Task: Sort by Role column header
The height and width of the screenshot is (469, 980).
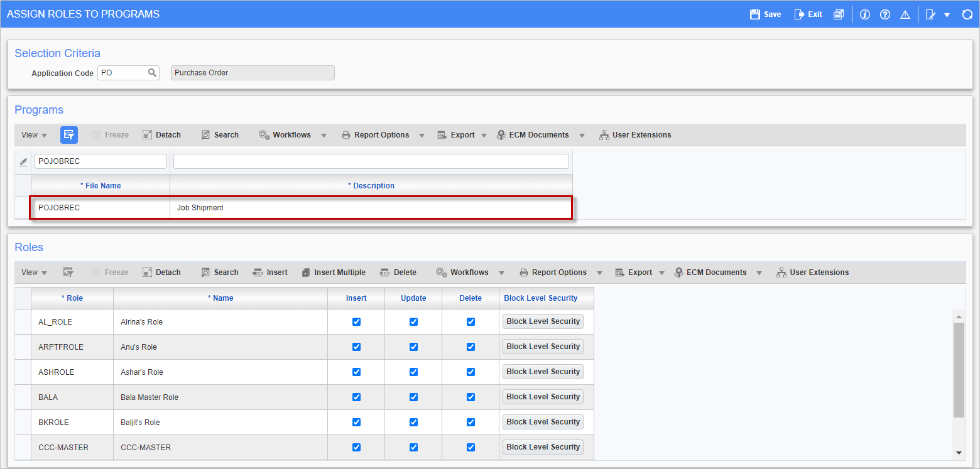Action: 72,298
